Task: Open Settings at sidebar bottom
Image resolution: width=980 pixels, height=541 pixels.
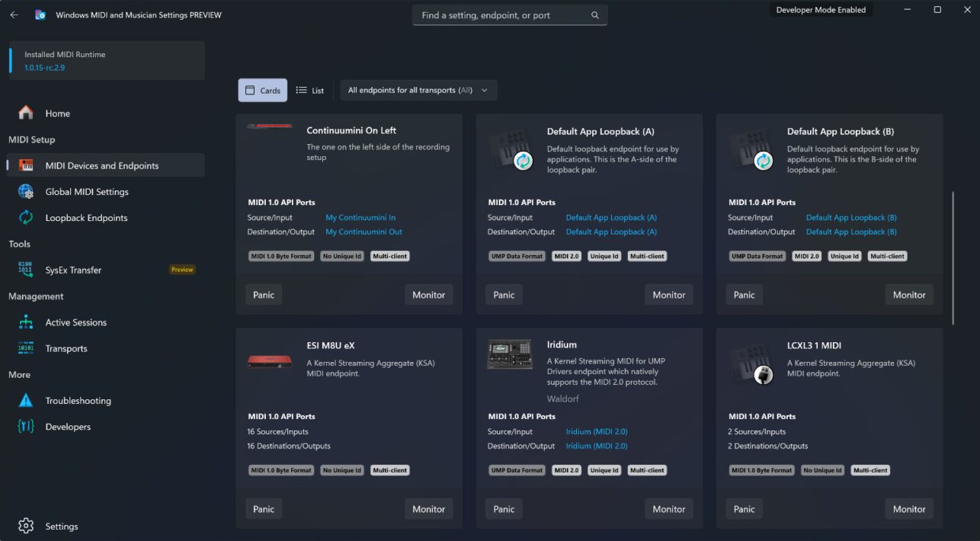Action: point(105,526)
